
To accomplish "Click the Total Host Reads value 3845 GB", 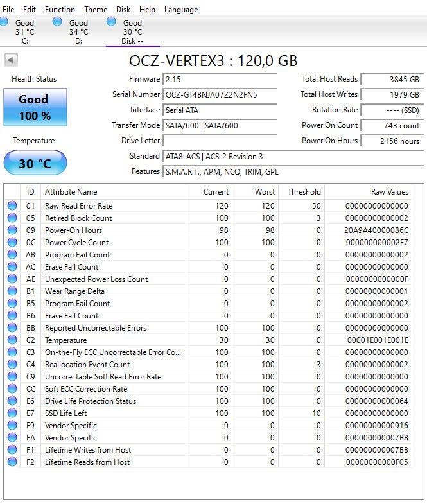I will coord(392,80).
